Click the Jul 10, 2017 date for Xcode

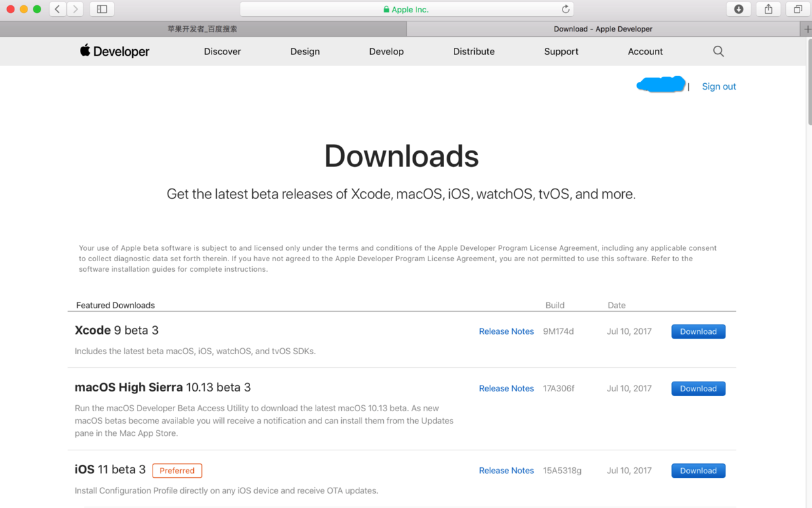629,331
